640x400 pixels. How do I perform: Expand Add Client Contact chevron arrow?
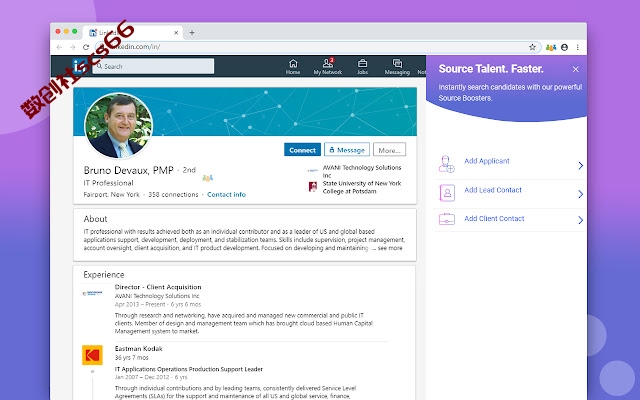pyautogui.click(x=580, y=220)
